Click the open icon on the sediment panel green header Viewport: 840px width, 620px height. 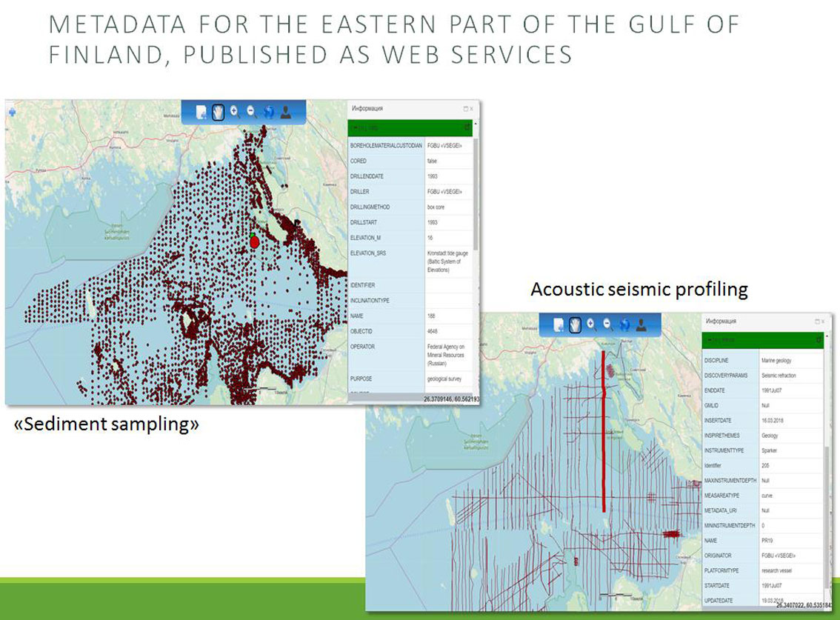[467, 127]
